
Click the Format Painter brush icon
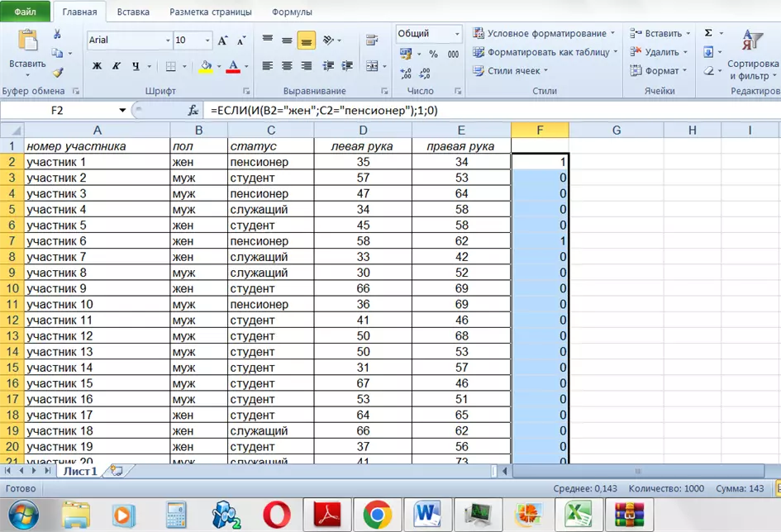tap(57, 72)
